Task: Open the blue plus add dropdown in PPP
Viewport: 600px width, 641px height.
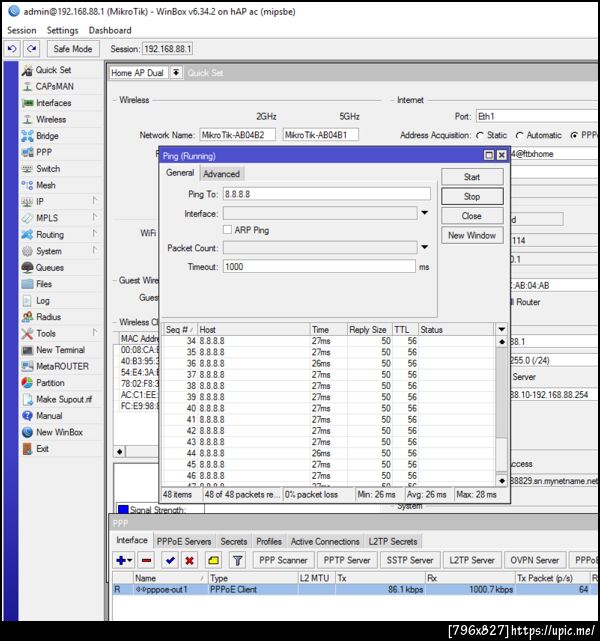Action: point(124,560)
